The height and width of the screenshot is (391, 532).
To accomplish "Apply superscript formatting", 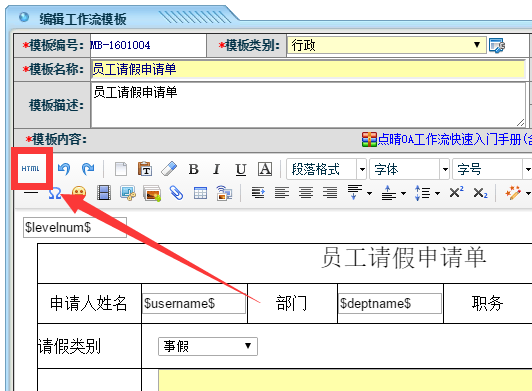I will (x=456, y=192).
